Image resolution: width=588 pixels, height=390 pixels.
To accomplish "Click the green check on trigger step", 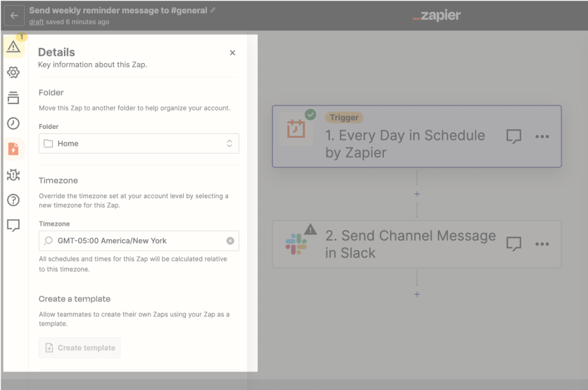I will click(310, 114).
